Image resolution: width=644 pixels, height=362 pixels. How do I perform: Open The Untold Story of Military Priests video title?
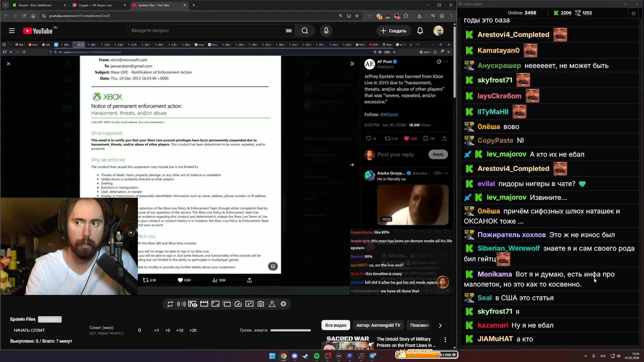(406, 342)
